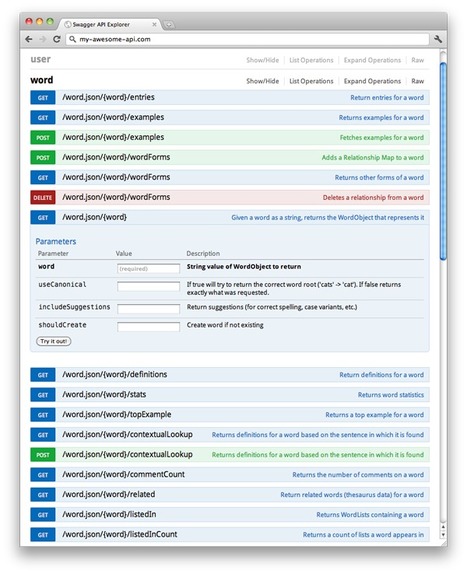Select the Swagger API Explorer tab
This screenshot has height=574, width=467.
coord(110,24)
